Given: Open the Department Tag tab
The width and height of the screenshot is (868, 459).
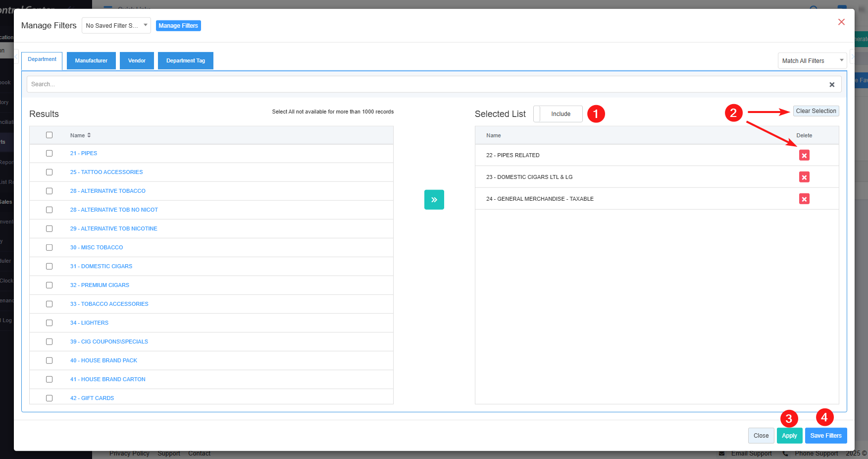Looking at the screenshot, I should coord(185,61).
